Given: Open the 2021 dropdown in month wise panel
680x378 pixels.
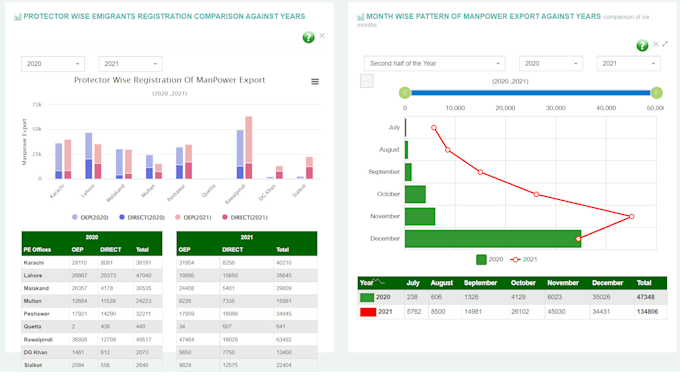Looking at the screenshot, I should pyautogui.click(x=628, y=63).
